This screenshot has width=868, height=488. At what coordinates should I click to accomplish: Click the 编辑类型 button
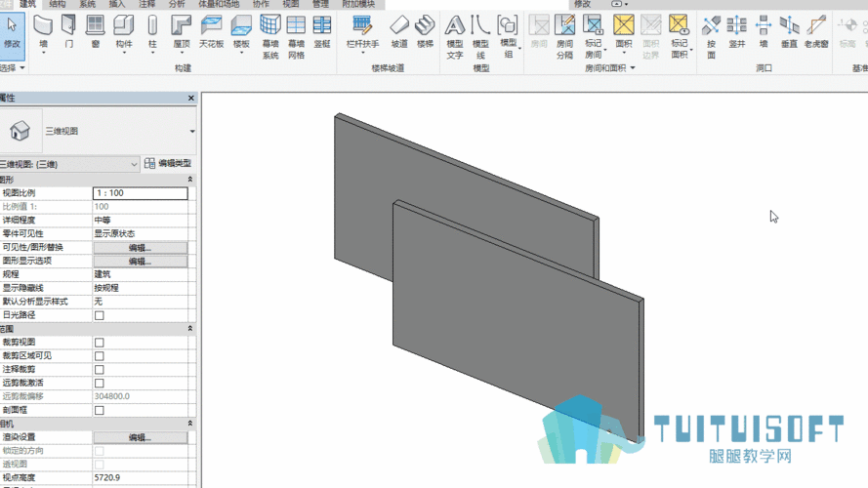[168, 163]
